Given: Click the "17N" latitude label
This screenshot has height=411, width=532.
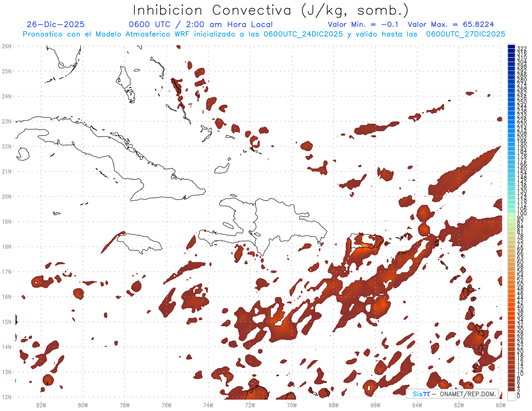Looking at the screenshot, I should (x=7, y=271).
